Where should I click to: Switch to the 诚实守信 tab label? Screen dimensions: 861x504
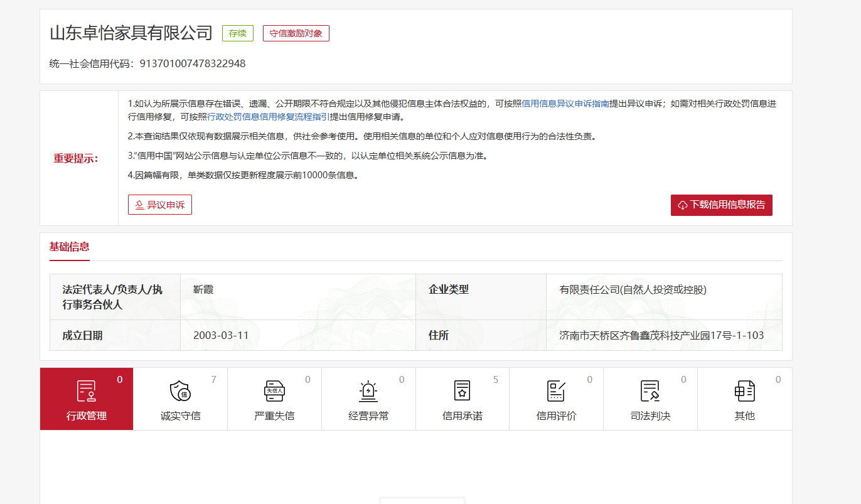180,416
